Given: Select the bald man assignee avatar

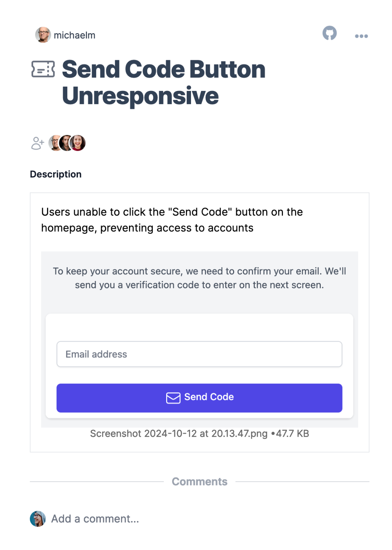Looking at the screenshot, I should 55,143.
